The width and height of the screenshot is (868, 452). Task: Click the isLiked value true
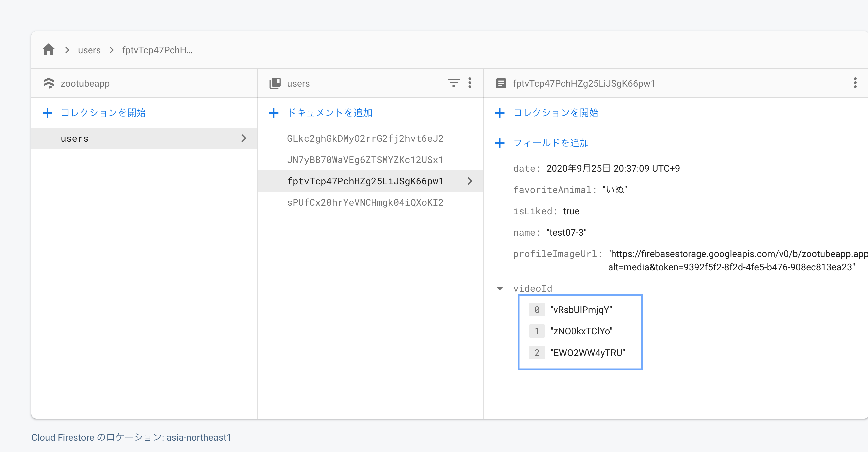pos(571,211)
